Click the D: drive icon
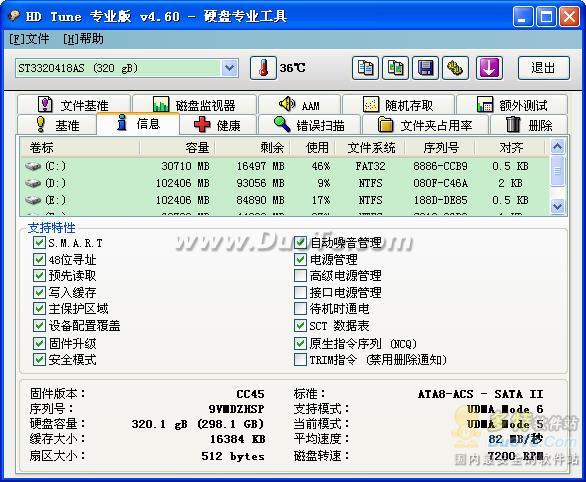 33,183
